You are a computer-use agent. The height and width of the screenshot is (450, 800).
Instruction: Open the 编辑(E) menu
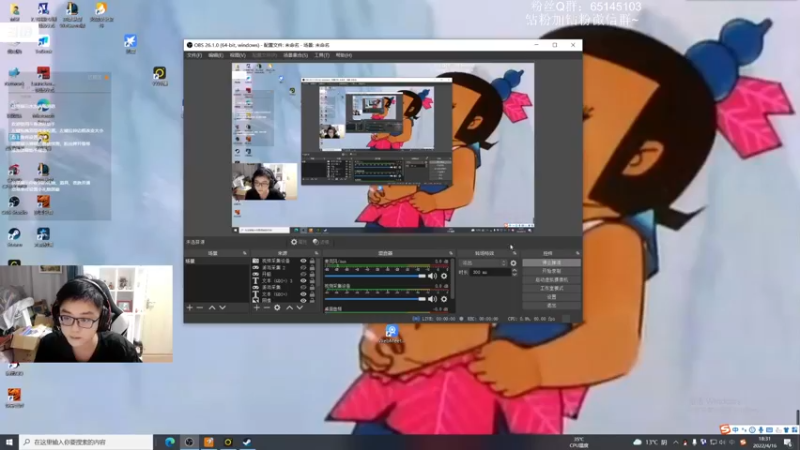pyautogui.click(x=215, y=55)
